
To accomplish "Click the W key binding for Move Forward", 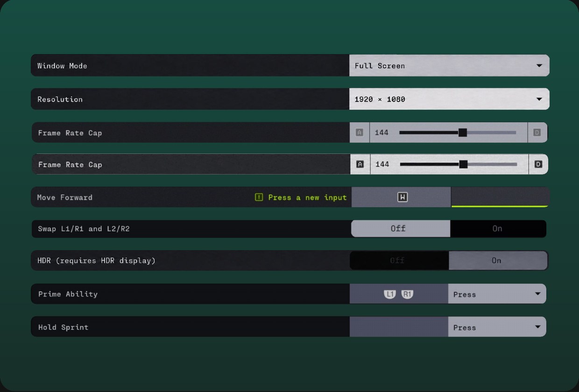I will 402,197.
